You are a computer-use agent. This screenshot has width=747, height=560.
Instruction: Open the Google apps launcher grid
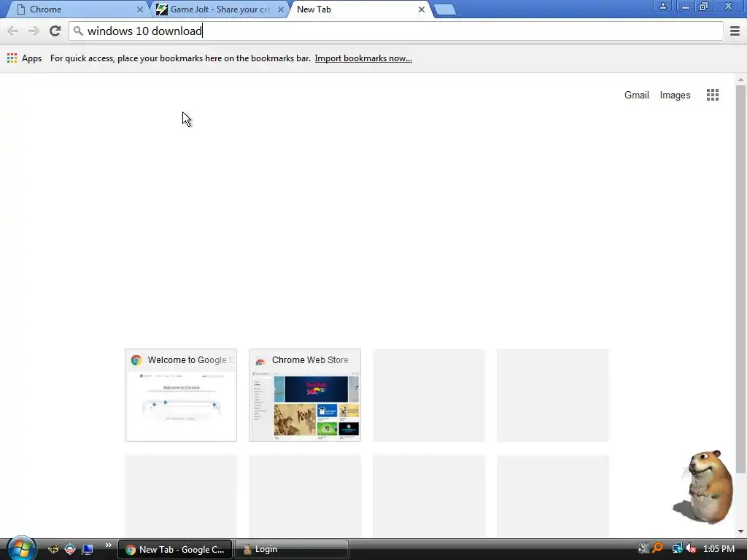point(712,95)
